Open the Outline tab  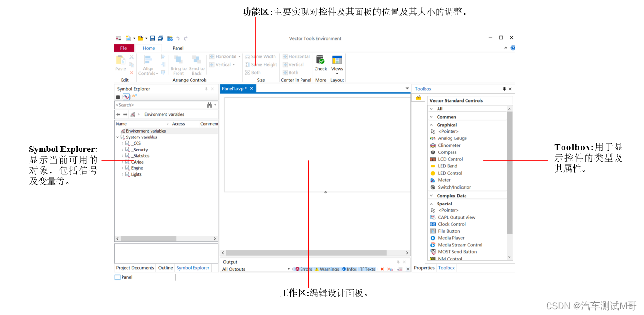pos(165,268)
